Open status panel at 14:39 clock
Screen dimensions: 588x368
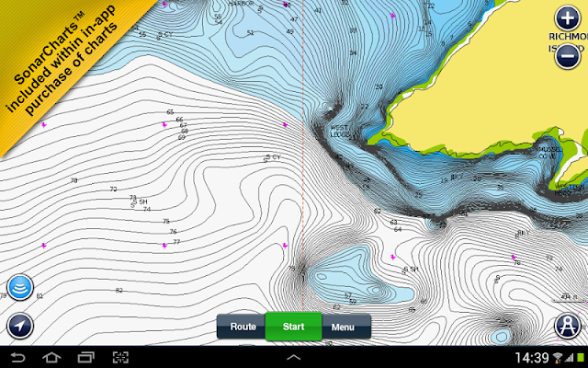[x=532, y=358]
